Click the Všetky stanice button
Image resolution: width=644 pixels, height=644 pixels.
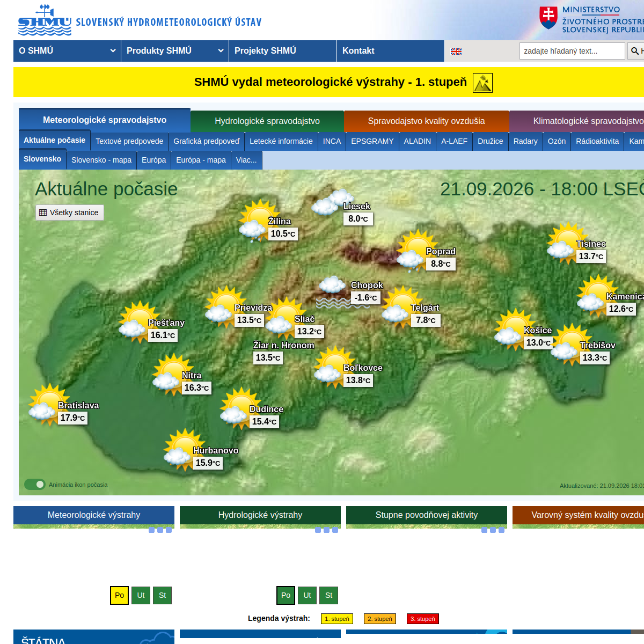70,213
